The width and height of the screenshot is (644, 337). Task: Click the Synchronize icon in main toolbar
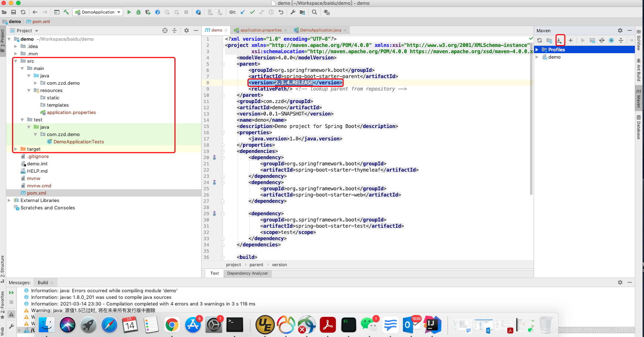pyautogui.click(x=23, y=12)
